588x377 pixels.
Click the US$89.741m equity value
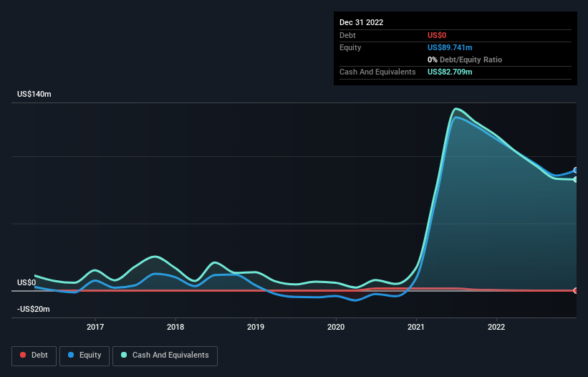click(450, 47)
